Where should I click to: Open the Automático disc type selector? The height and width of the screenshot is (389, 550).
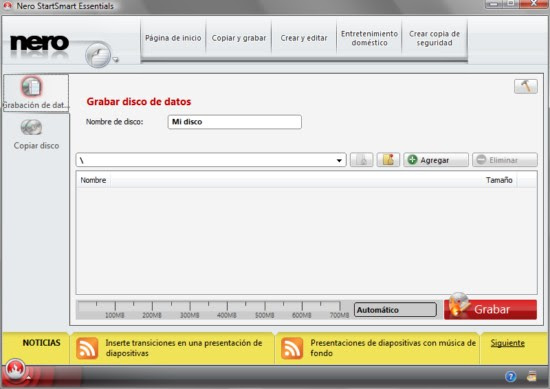(x=395, y=310)
